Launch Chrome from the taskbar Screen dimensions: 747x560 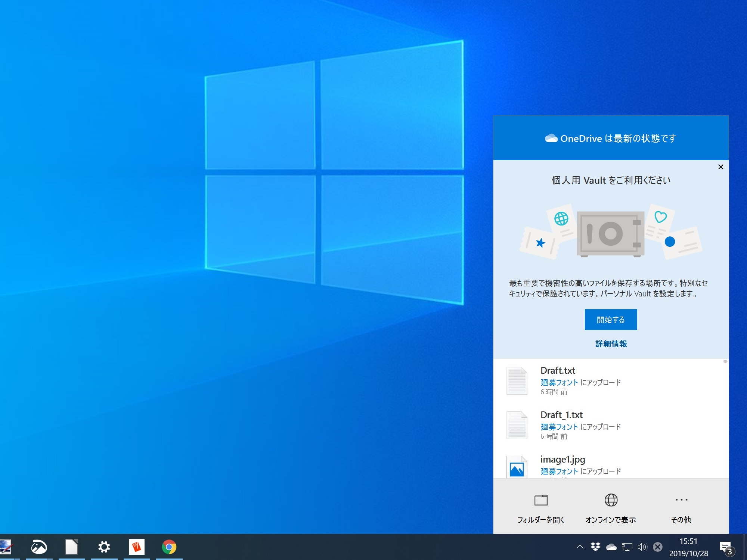[x=169, y=547]
